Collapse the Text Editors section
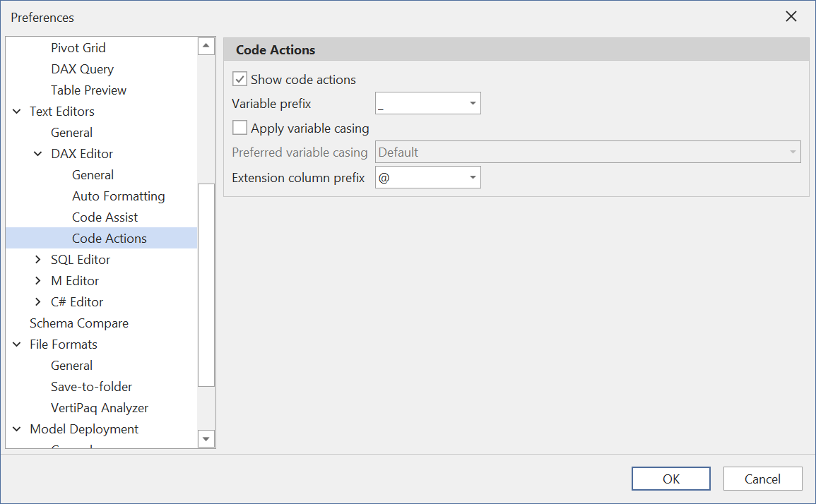The height and width of the screenshot is (504, 816). pyautogui.click(x=16, y=111)
